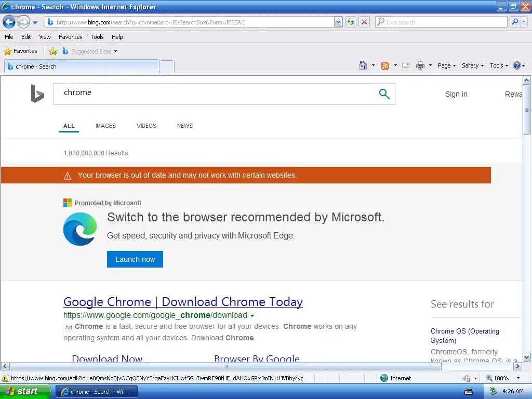
Task: Click the Bing search magnifier icon
Action: click(384, 94)
